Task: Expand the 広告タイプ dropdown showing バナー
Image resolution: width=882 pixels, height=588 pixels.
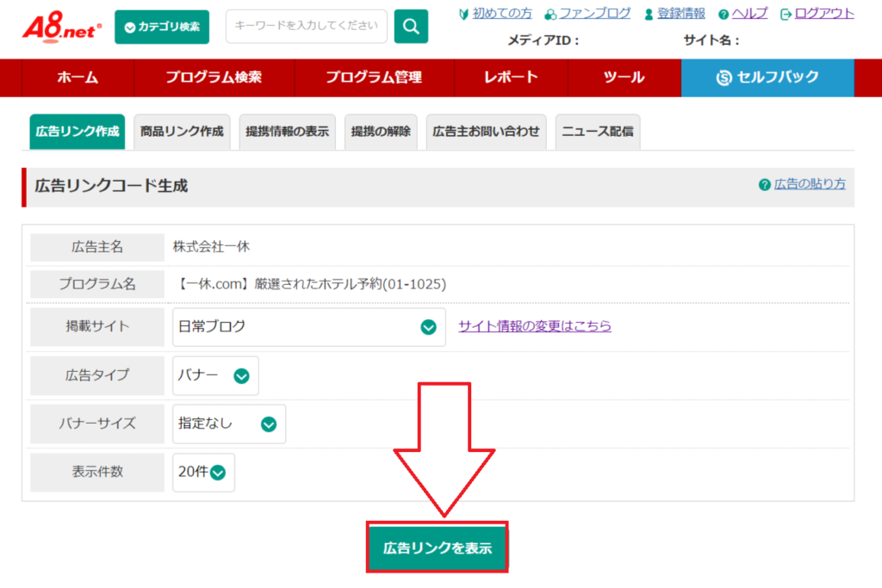Action: (215, 375)
